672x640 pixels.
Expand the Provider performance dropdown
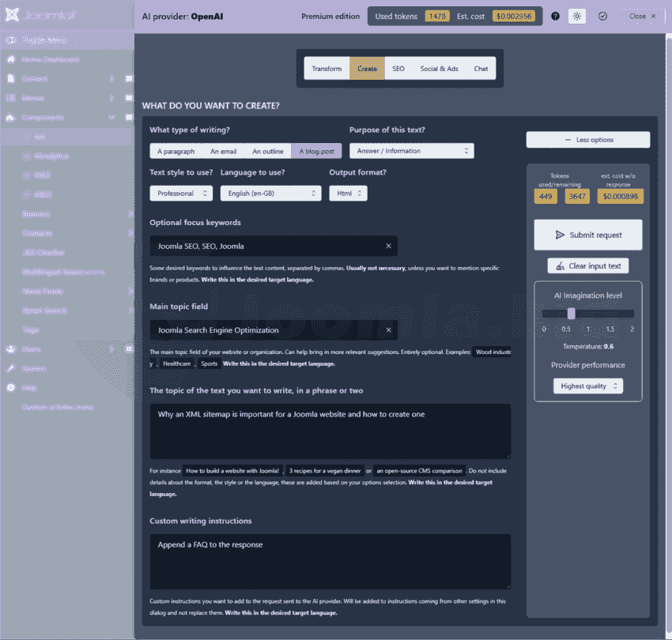pyautogui.click(x=588, y=386)
